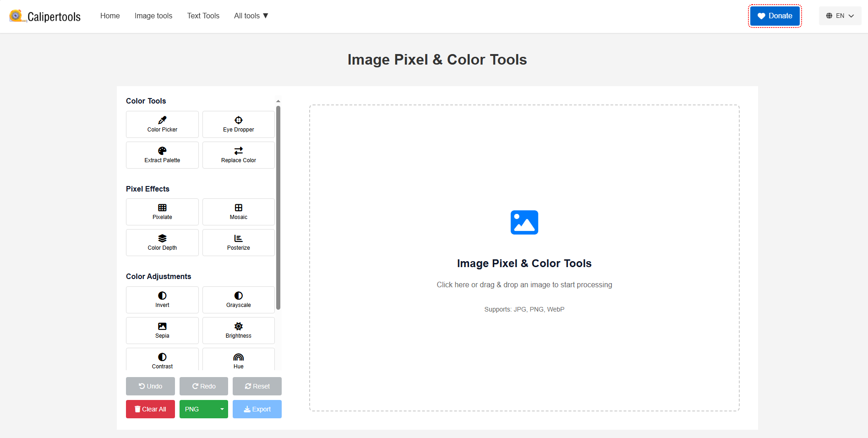Viewport: 868px width, 438px height.
Task: Invert the image colors
Action: [162, 300]
